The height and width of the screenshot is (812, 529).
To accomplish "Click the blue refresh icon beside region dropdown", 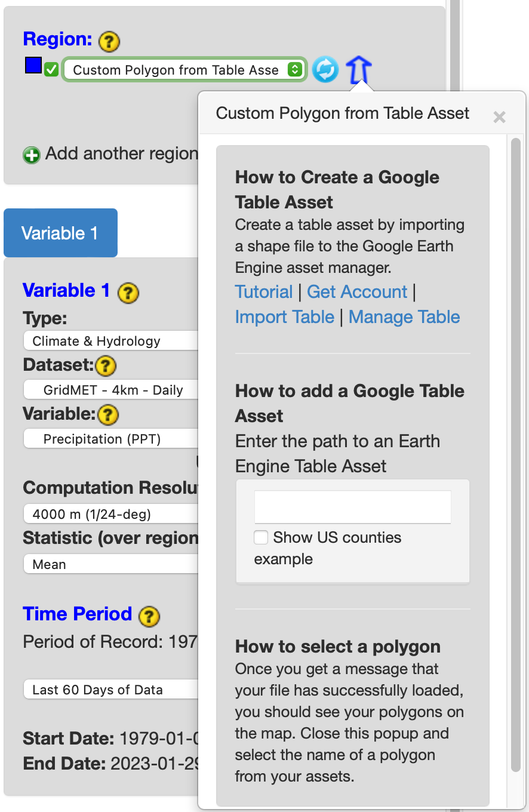I will click(x=325, y=69).
